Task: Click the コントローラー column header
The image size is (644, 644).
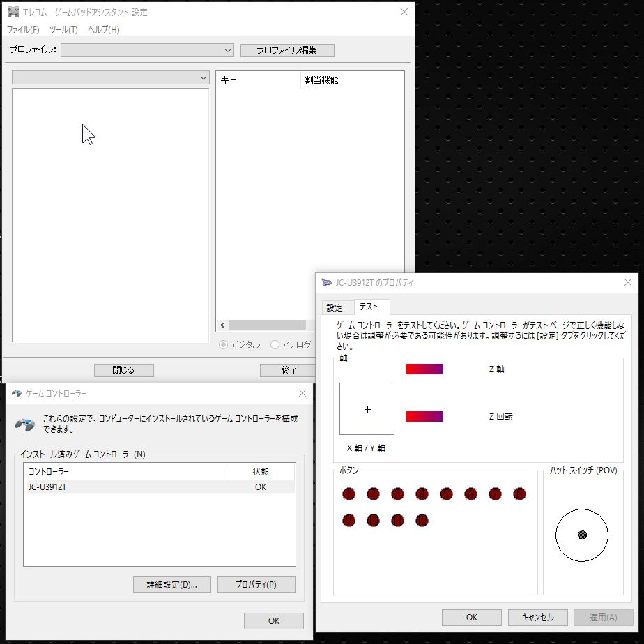Action: (x=125, y=471)
